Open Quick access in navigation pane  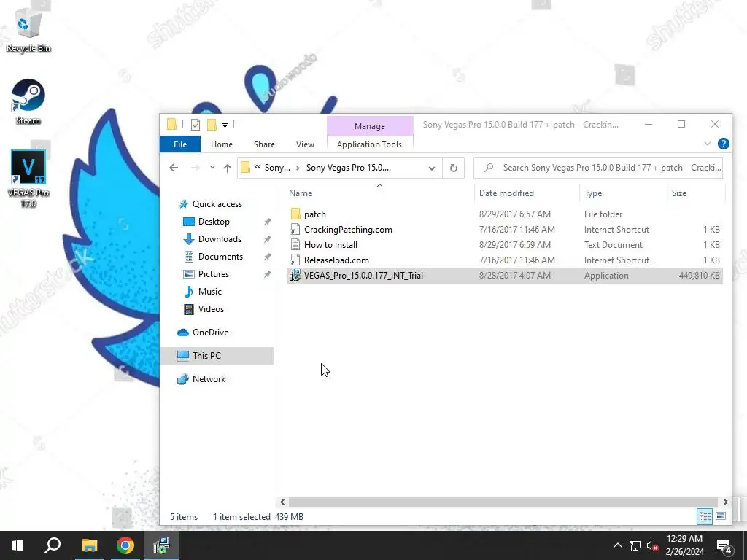217,204
